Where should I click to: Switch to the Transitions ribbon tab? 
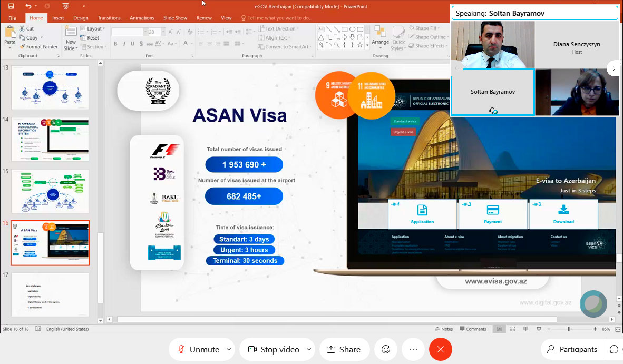point(109,18)
